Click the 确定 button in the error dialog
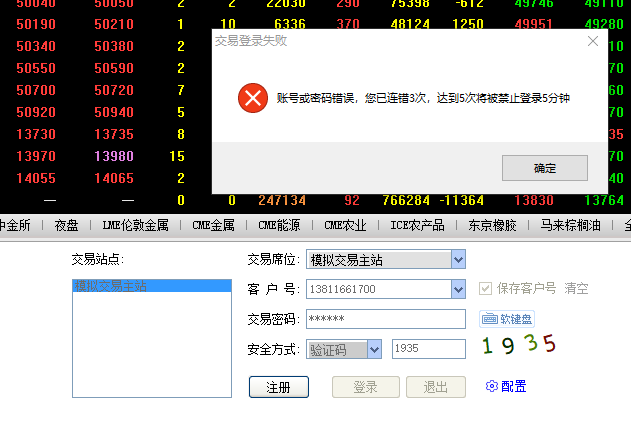Screen dimensions: 631x425 tap(544, 168)
